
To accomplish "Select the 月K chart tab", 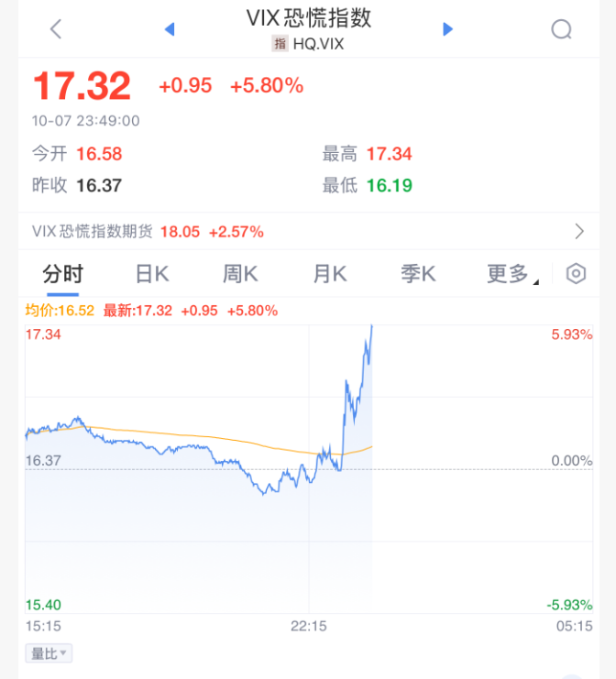I will point(329,274).
